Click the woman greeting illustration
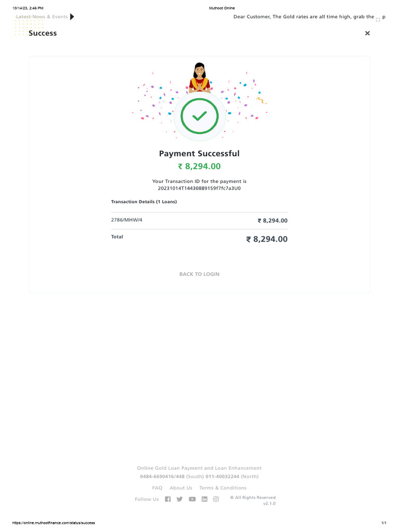 point(199,78)
